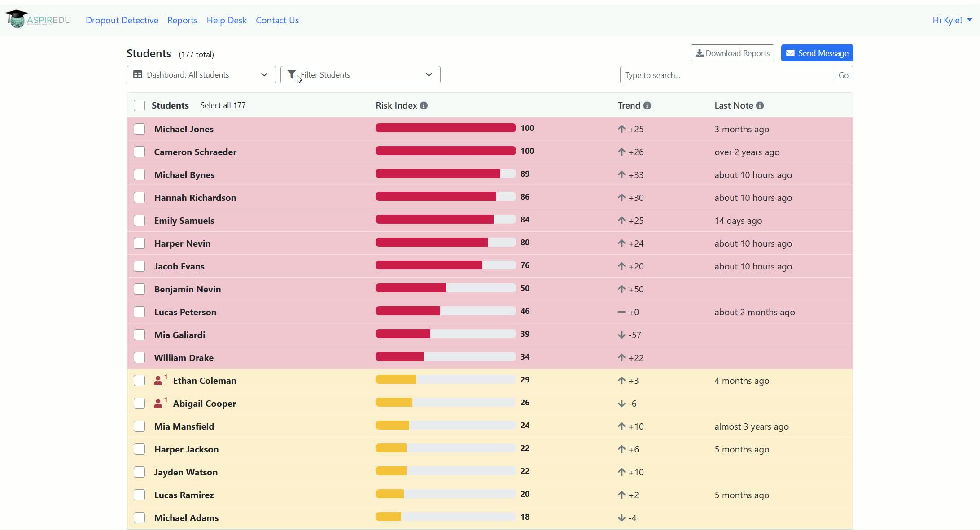Click the Risk Index info icon
Viewport: 980px width, 530px height.
pyautogui.click(x=424, y=105)
